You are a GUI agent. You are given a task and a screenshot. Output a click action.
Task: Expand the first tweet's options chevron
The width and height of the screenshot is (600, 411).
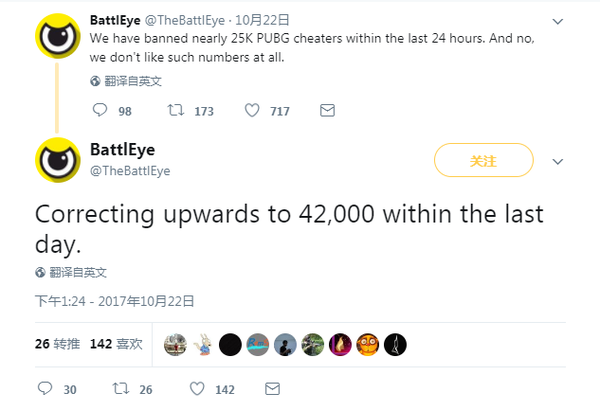tap(559, 19)
